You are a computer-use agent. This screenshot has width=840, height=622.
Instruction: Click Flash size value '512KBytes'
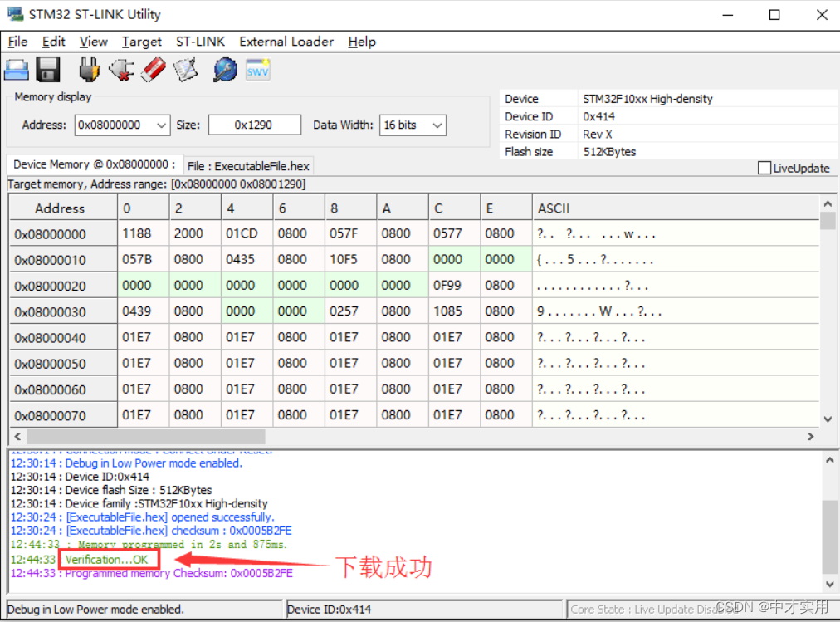pyautogui.click(x=609, y=152)
